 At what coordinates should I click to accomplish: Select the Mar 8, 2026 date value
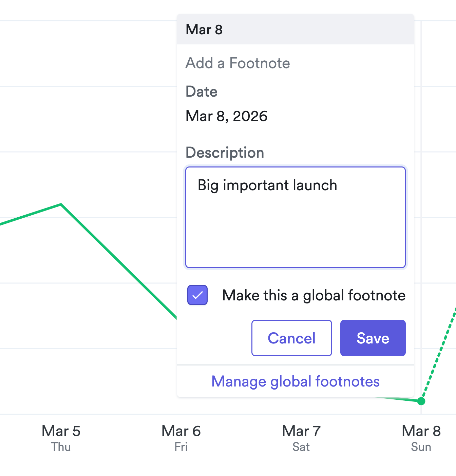226,116
